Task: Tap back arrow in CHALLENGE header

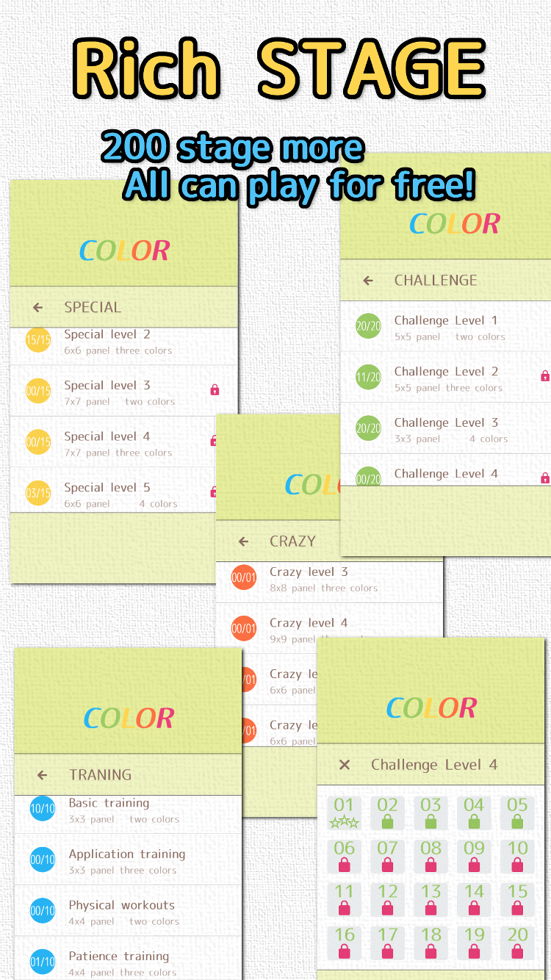Action: coord(368,281)
